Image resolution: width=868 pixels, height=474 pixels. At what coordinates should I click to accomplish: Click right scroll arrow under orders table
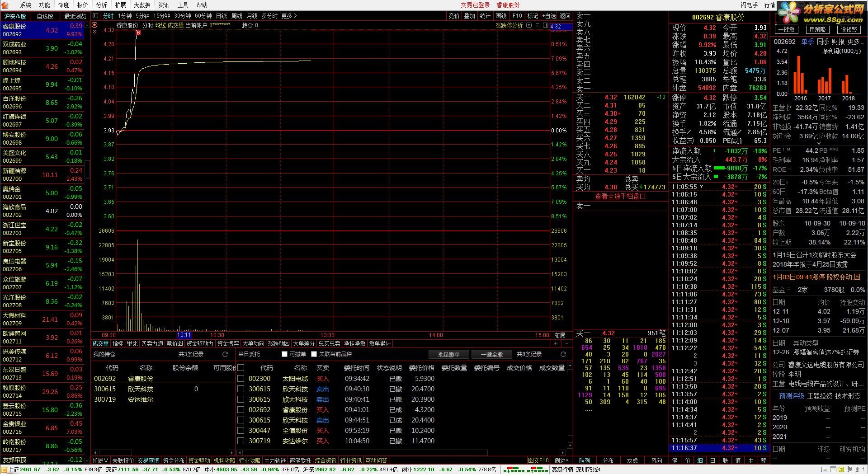[x=563, y=452]
